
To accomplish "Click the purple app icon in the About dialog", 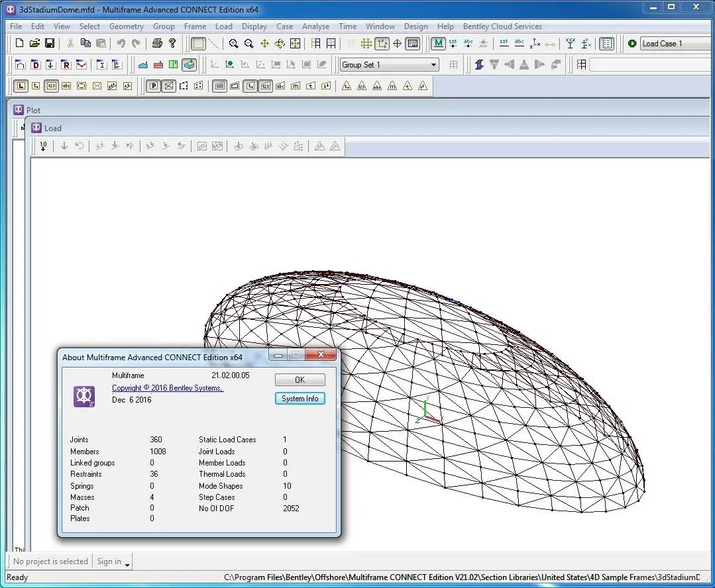I will [84, 397].
